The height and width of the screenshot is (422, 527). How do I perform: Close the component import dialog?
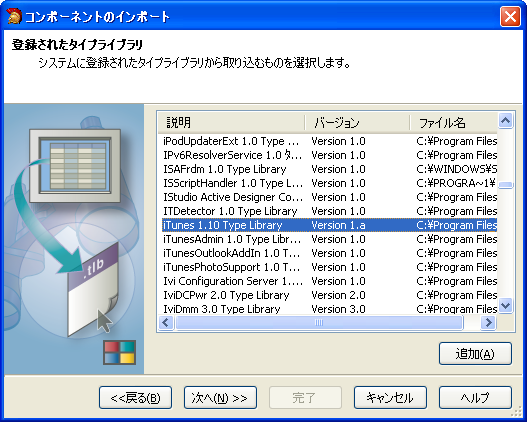point(510,16)
